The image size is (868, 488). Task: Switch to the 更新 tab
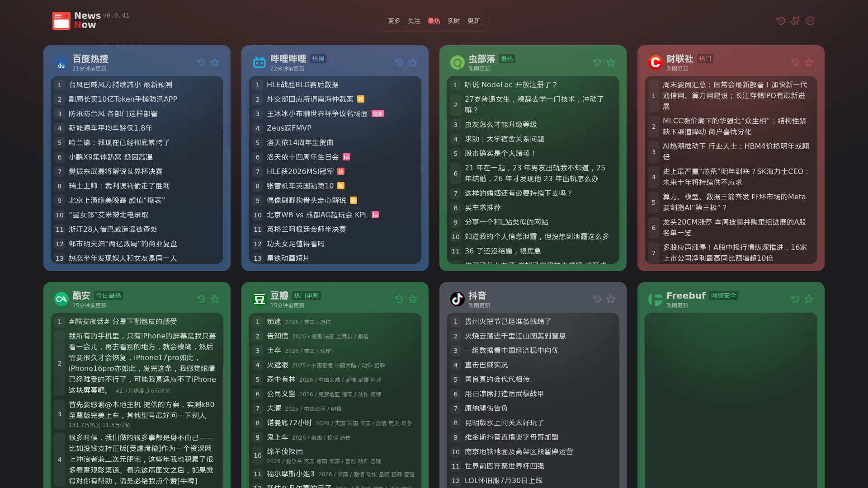pos(474,21)
